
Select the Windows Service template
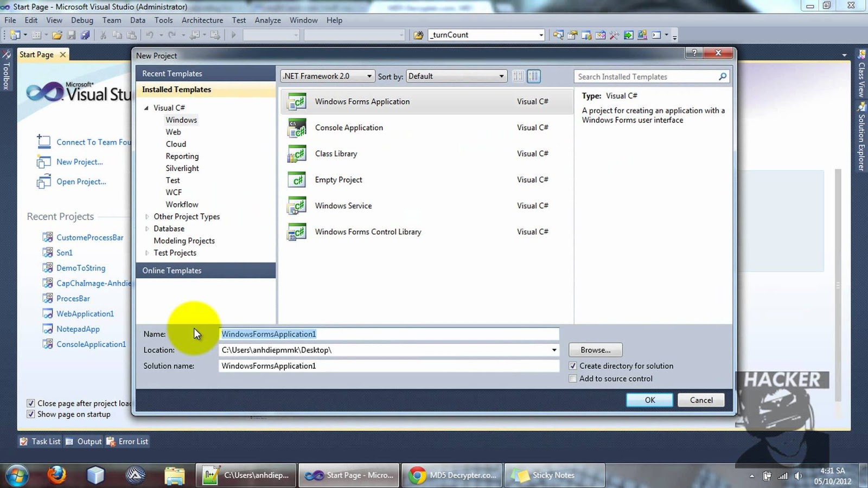(427, 206)
